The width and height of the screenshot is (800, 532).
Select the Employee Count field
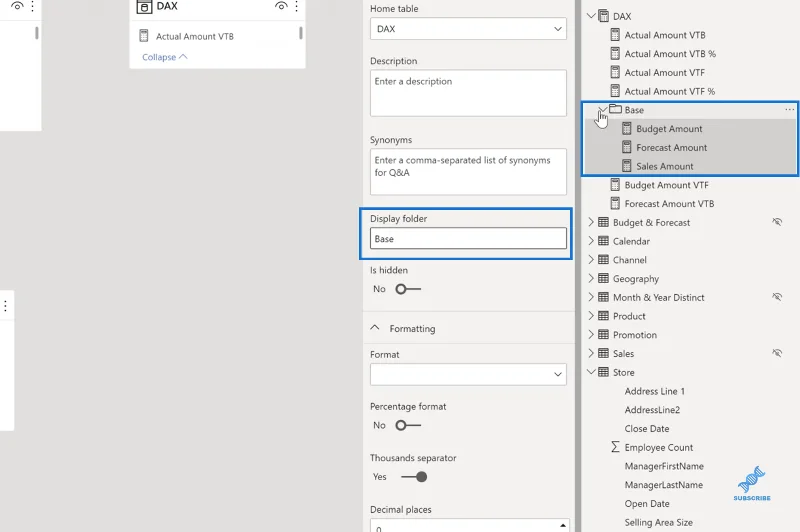[x=659, y=447]
